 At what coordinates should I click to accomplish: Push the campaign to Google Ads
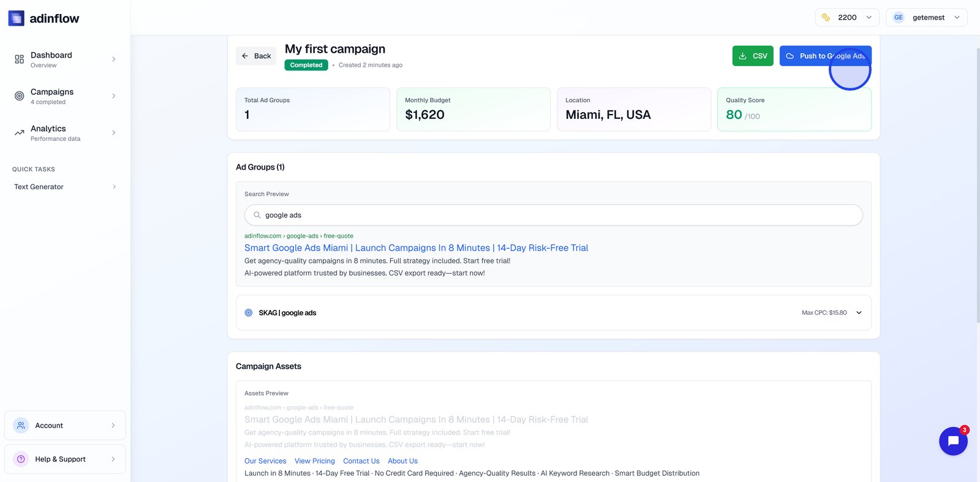pos(825,56)
